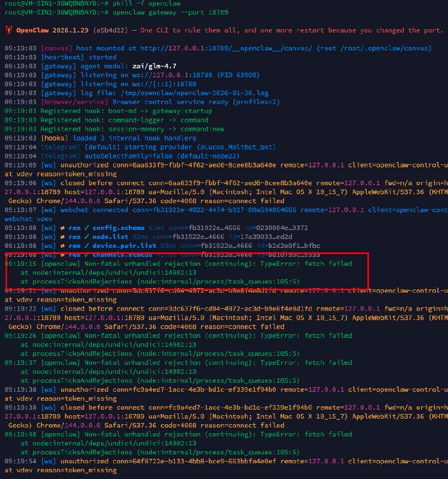
Task: Click the green checkmark before device.pair.list
Action: tap(86, 246)
